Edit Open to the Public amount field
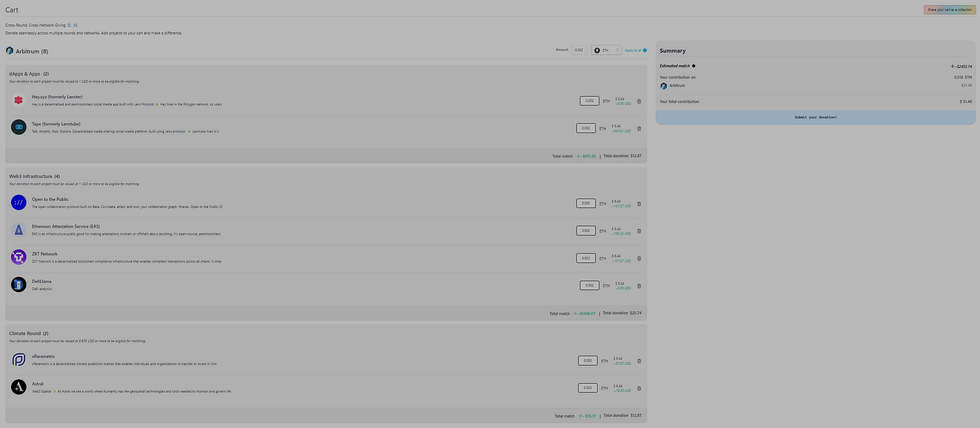The height and width of the screenshot is (428, 980). pyautogui.click(x=586, y=203)
